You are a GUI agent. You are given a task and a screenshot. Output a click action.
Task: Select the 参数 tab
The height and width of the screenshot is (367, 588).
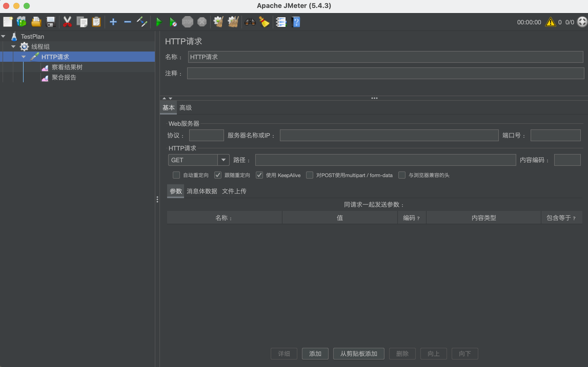coord(176,191)
